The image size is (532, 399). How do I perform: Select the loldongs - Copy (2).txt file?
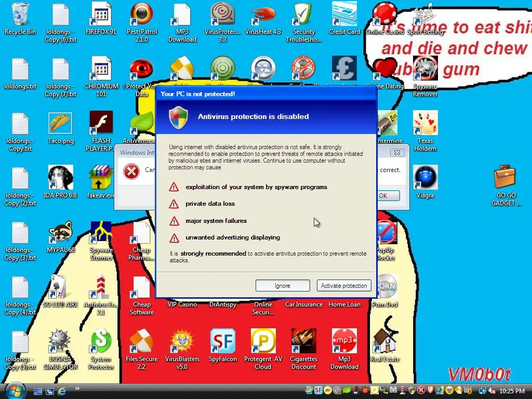pyautogui.click(x=20, y=185)
